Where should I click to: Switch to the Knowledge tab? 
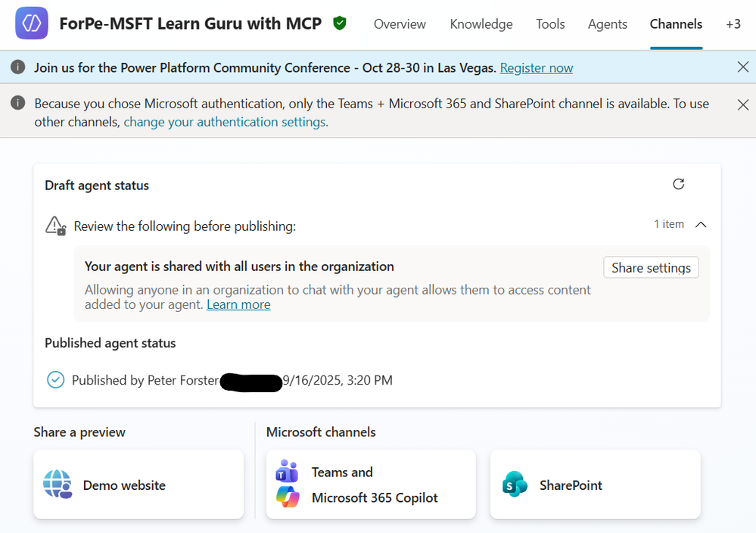[481, 24]
